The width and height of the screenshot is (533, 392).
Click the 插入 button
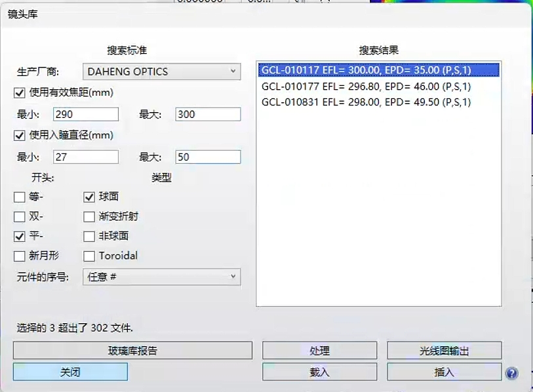pyautogui.click(x=444, y=372)
